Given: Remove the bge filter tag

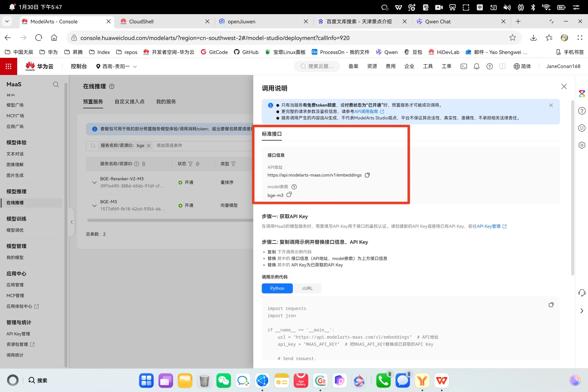Looking at the screenshot, I should (x=149, y=145).
